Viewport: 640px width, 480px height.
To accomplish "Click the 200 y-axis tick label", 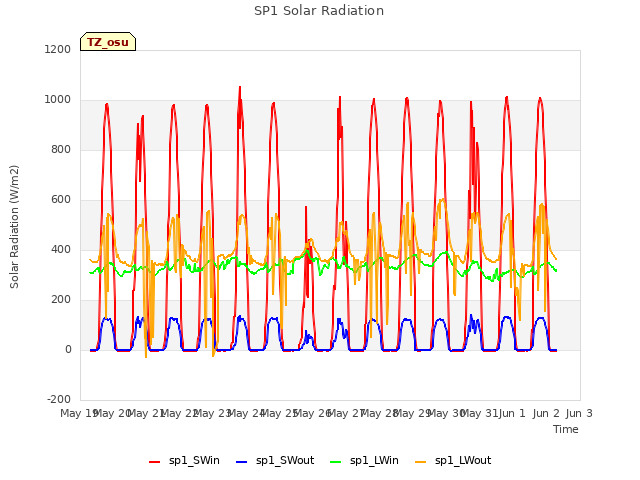I will (x=61, y=299).
